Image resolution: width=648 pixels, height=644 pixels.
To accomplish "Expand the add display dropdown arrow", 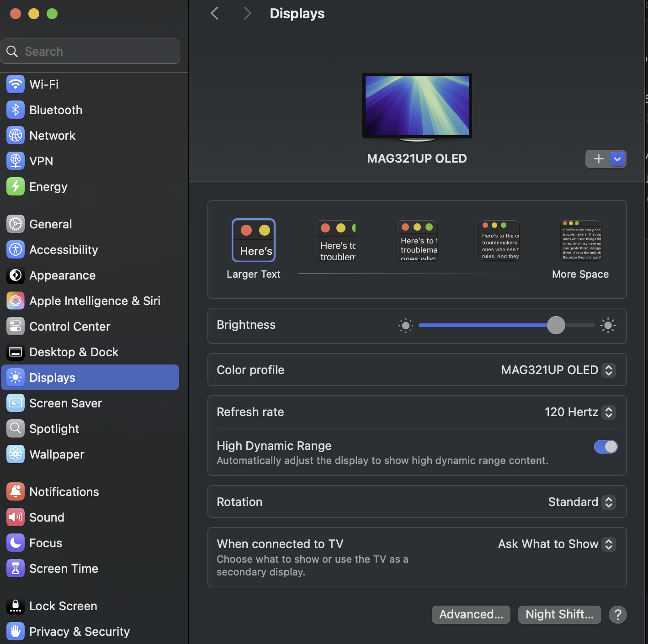I will tap(618, 159).
